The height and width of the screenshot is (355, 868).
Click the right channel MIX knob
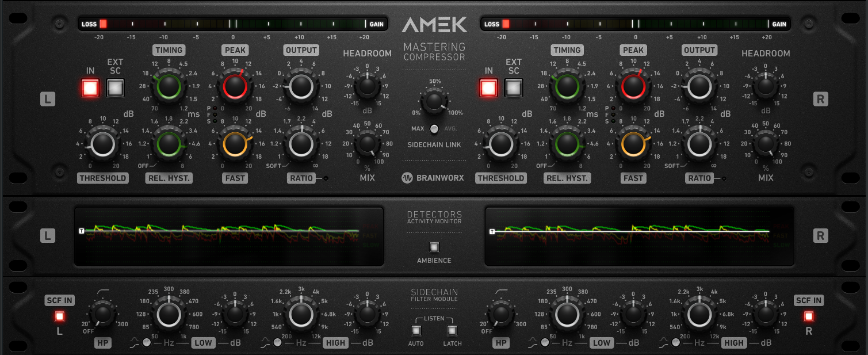coord(765,144)
